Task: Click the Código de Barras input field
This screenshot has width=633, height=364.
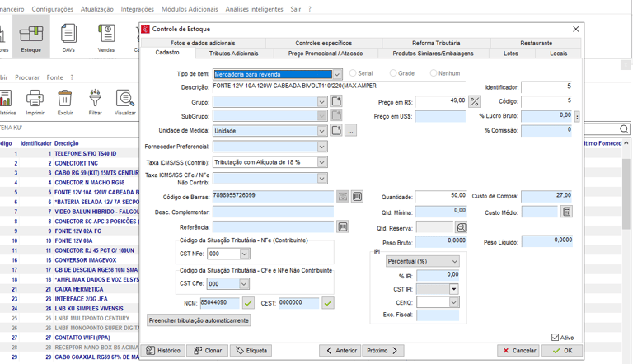Action: click(273, 196)
